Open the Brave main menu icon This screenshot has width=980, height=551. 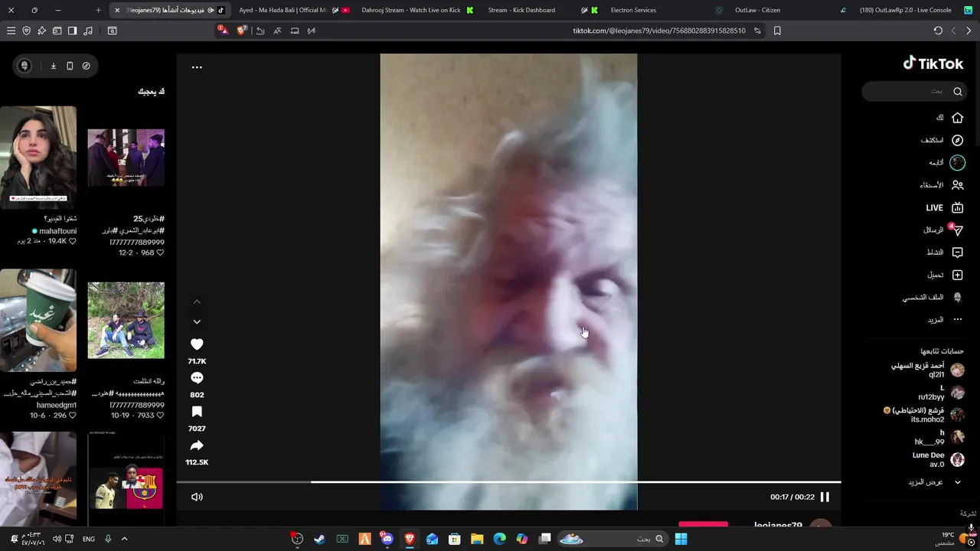(x=11, y=31)
